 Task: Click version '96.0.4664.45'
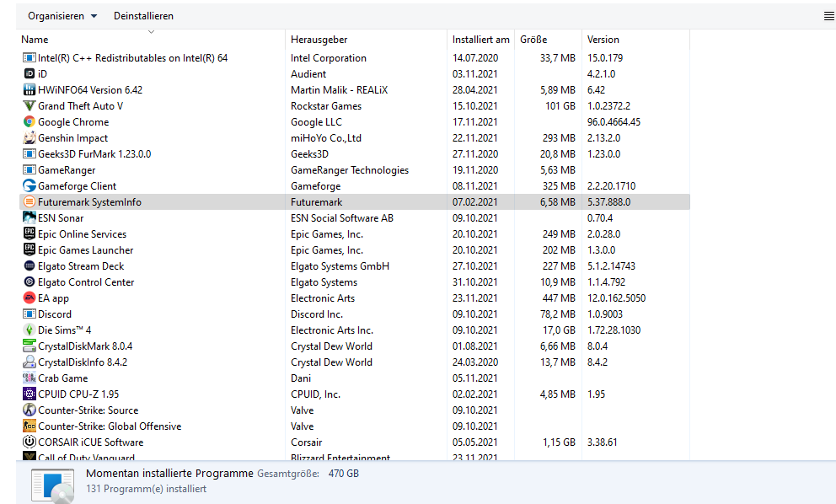[614, 121]
